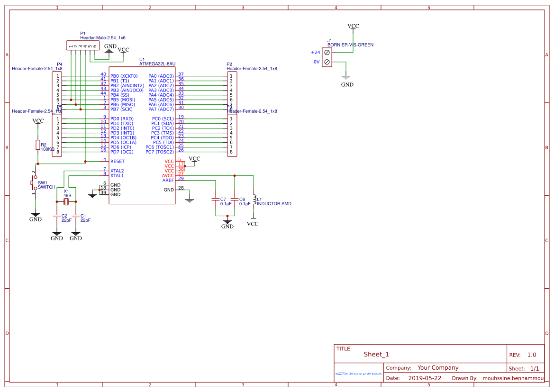The width and height of the screenshot is (554, 392).
Task: Click the Drawn By mouhssine.benhammou text
Action: coord(512,378)
